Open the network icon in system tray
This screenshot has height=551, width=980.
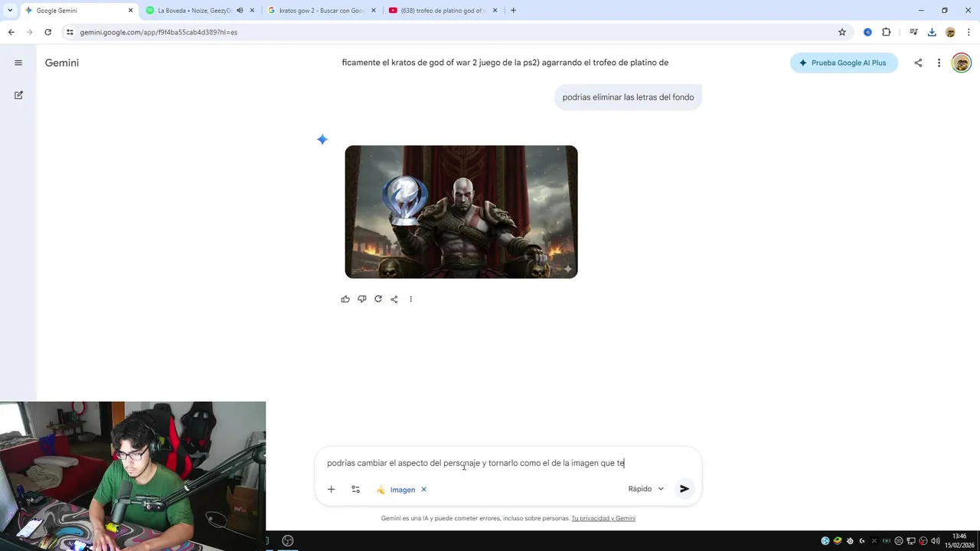(x=911, y=541)
